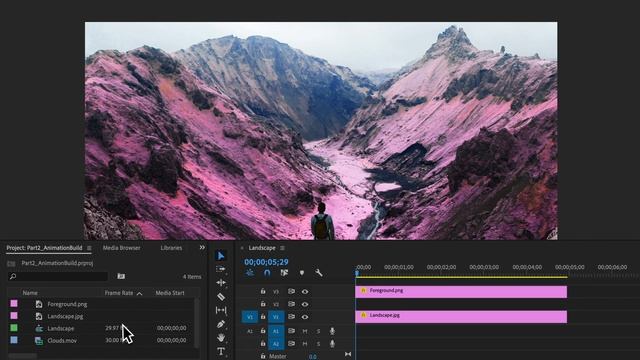Toggle timeline Snap magnet icon
640x360 pixels.
coord(267,273)
